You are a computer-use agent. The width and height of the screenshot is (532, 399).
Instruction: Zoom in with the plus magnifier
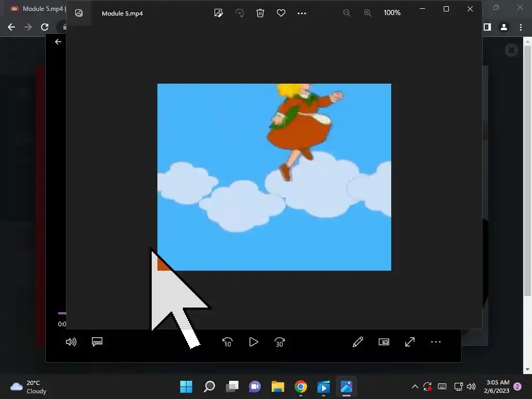(368, 13)
